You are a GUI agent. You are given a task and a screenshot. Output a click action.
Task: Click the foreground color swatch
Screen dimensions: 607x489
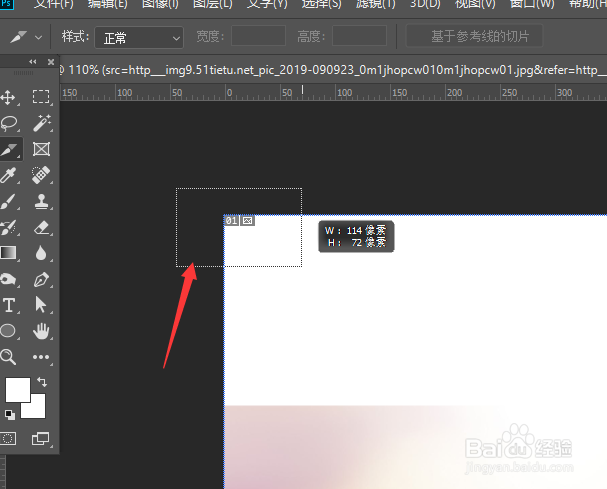click(18, 390)
